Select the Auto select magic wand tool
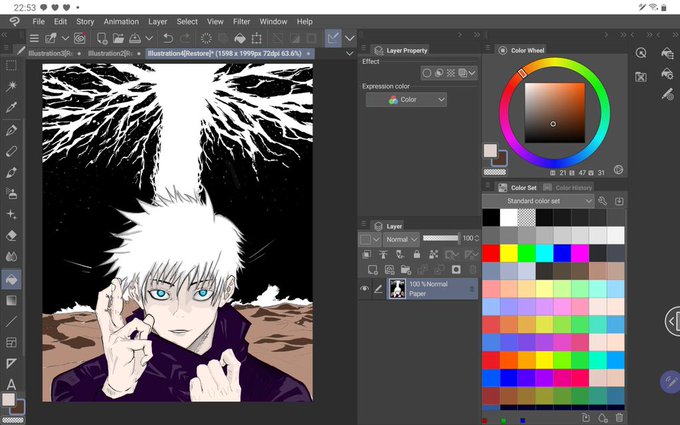This screenshot has height=425, width=680. [x=11, y=86]
